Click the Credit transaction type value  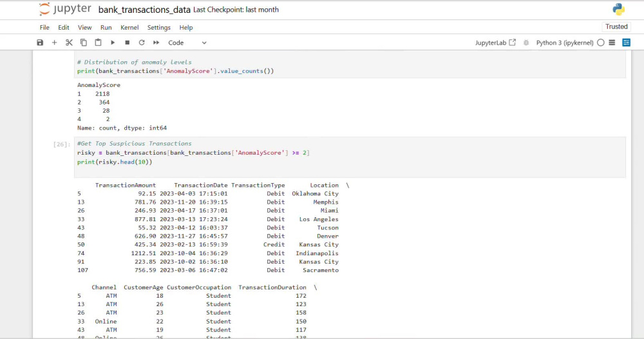[274, 244]
